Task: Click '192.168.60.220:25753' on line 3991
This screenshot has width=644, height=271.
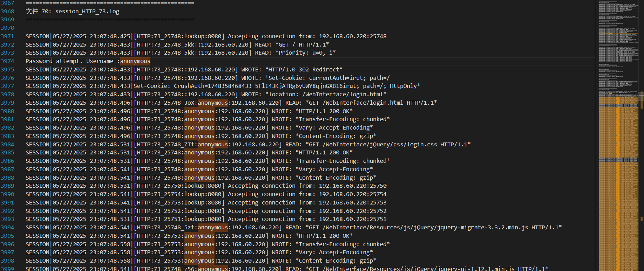Action: tap(353, 203)
